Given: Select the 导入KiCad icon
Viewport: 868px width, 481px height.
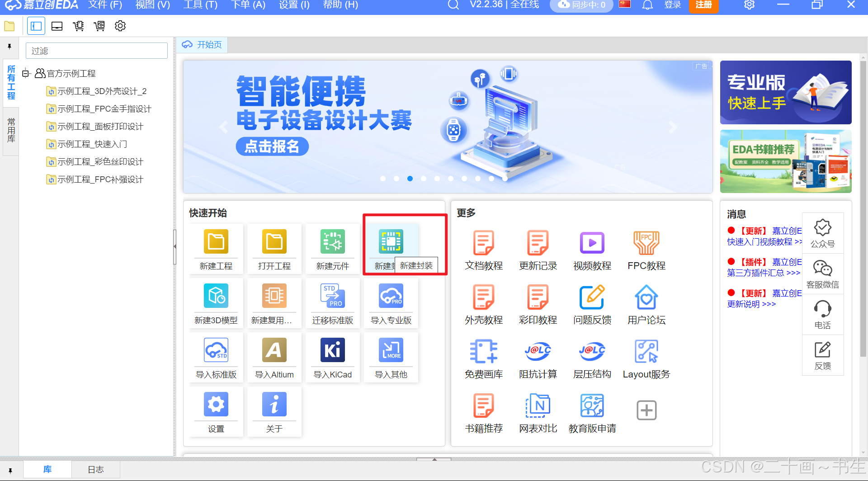Looking at the screenshot, I should click(333, 350).
